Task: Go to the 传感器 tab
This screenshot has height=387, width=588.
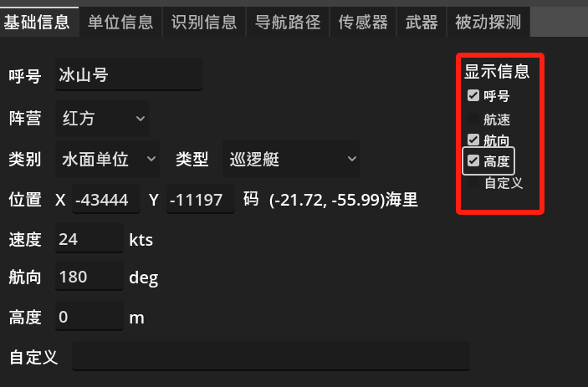Action: point(363,22)
